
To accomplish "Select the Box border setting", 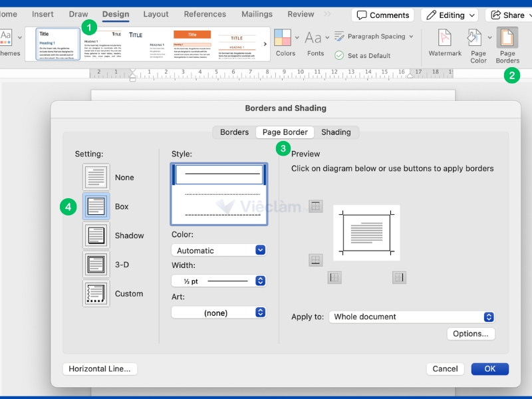I will (x=96, y=206).
